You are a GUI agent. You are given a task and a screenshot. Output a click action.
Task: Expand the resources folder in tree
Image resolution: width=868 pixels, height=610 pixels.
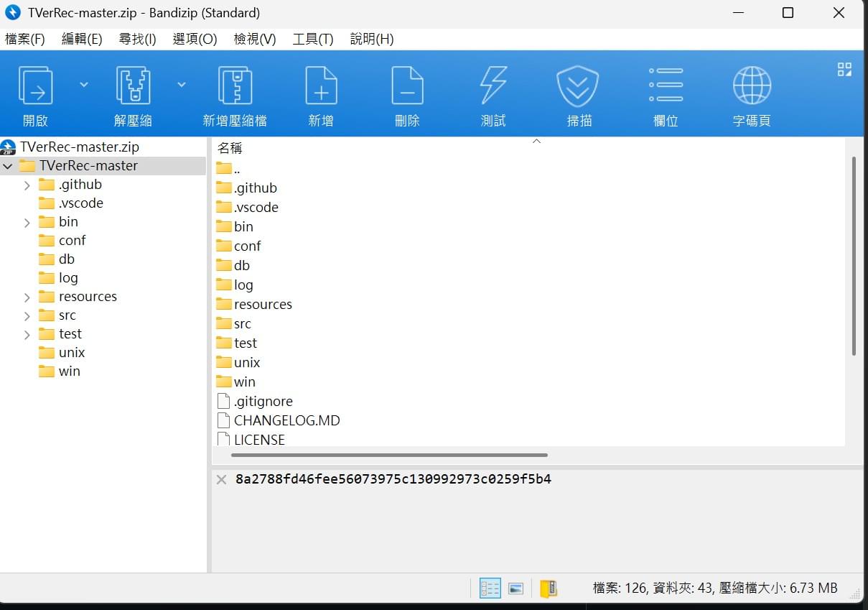pos(27,297)
